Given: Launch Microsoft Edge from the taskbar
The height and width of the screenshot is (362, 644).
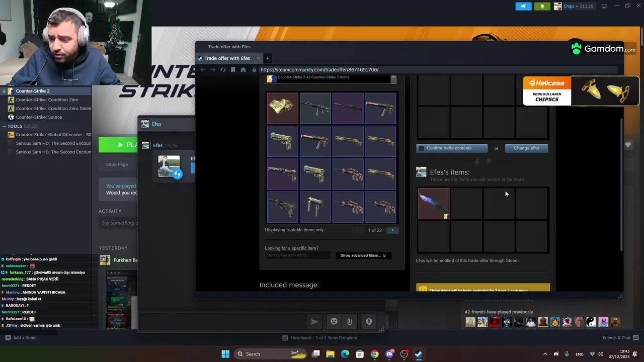Looking at the screenshot, I should pyautogui.click(x=345, y=354).
